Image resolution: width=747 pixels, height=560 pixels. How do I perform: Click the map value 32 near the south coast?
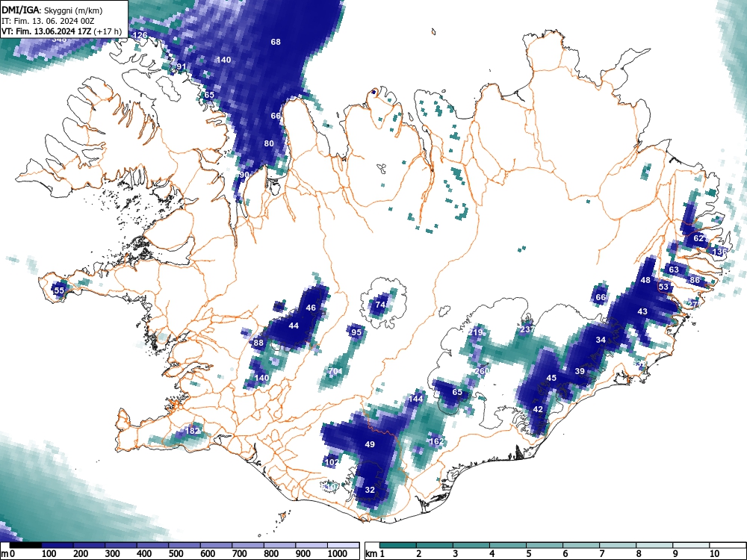pos(370,489)
